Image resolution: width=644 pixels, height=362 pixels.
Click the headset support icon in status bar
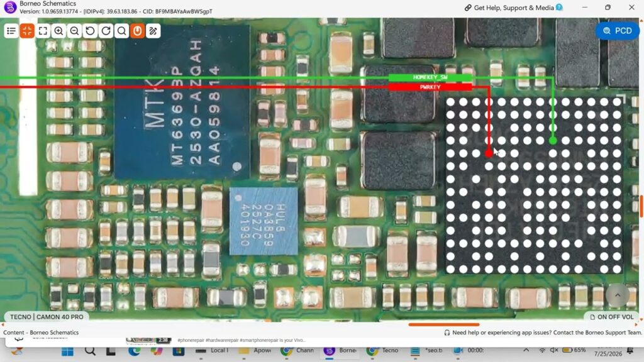click(447, 332)
